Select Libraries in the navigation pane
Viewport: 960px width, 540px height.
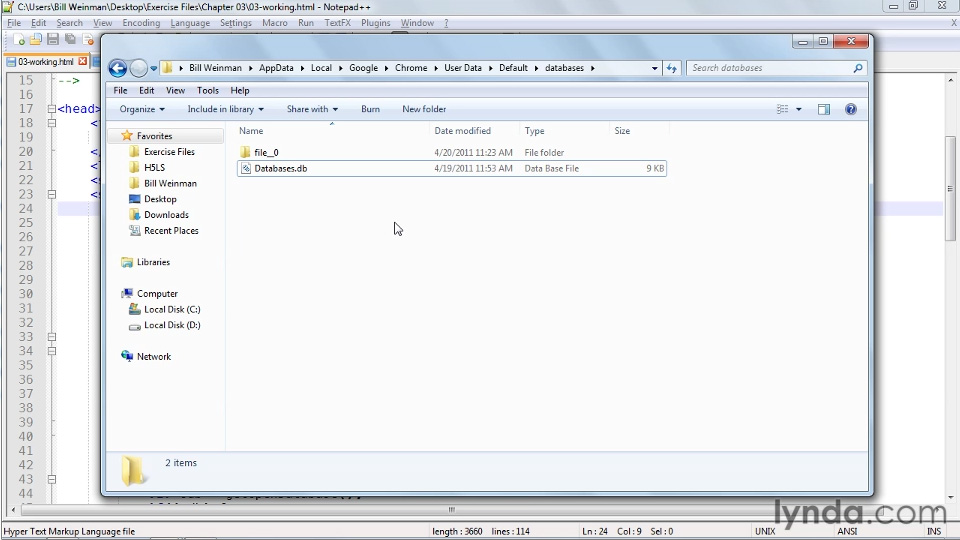pos(153,262)
